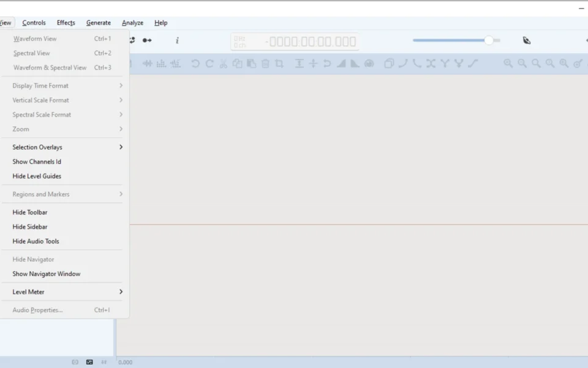Click the magnifier icon with number one
Image resolution: width=588 pixels, height=368 pixels.
(550, 63)
